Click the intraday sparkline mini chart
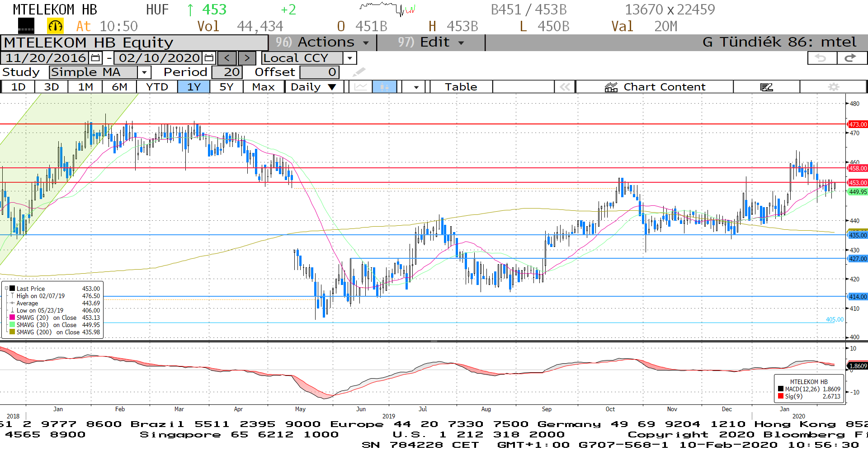The height and width of the screenshot is (470, 868). point(387,9)
